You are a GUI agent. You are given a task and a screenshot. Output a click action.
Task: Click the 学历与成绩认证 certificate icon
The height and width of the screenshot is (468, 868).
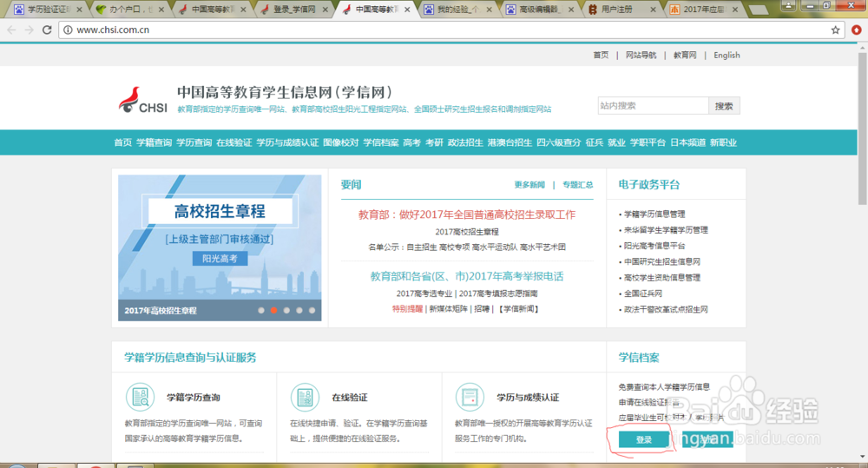pyautogui.click(x=470, y=397)
